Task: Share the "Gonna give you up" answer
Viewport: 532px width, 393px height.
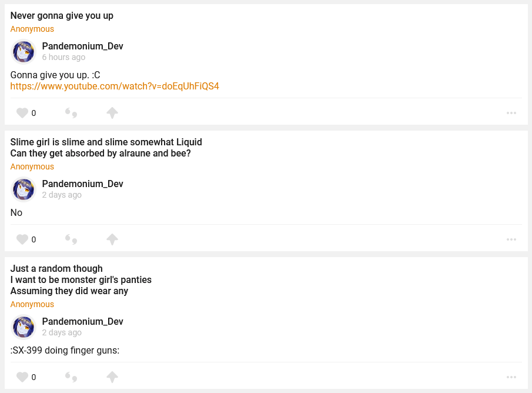Action: tap(112, 113)
